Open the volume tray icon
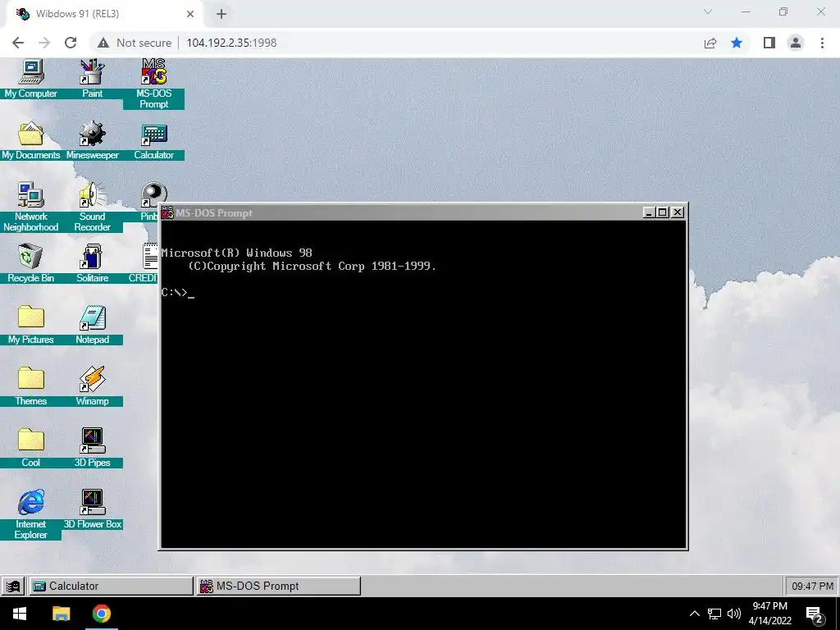The width and height of the screenshot is (840, 630). pos(734,614)
